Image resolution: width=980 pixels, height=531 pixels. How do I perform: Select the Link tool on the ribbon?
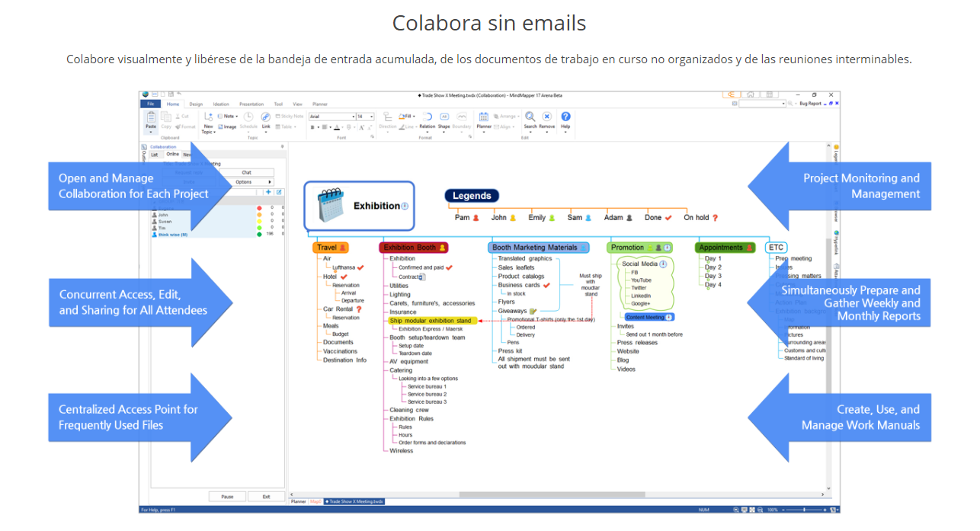point(265,118)
